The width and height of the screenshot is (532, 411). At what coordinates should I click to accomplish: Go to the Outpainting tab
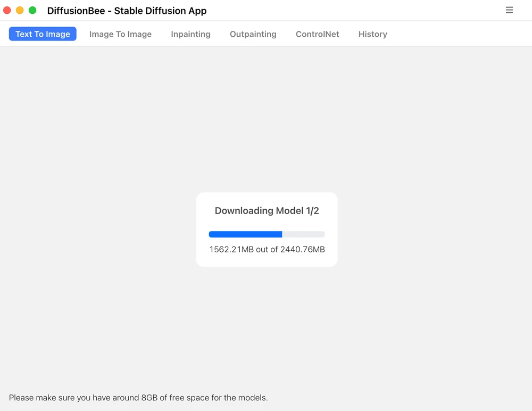tap(253, 34)
